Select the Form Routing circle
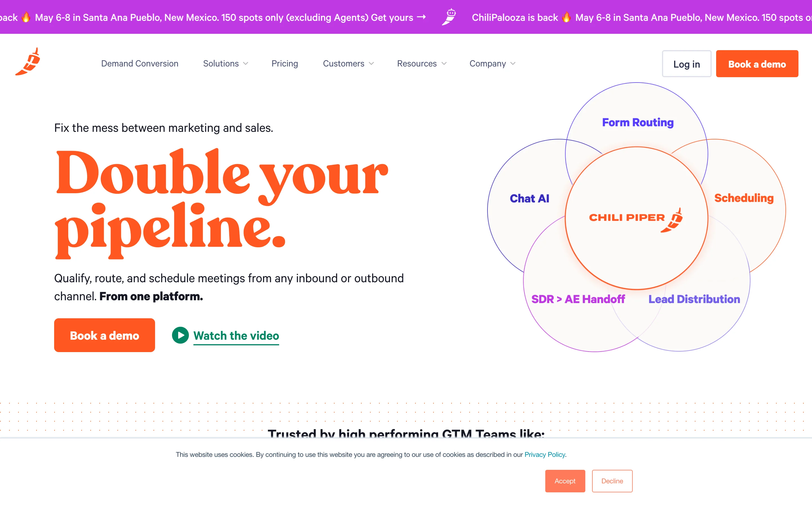 click(637, 123)
